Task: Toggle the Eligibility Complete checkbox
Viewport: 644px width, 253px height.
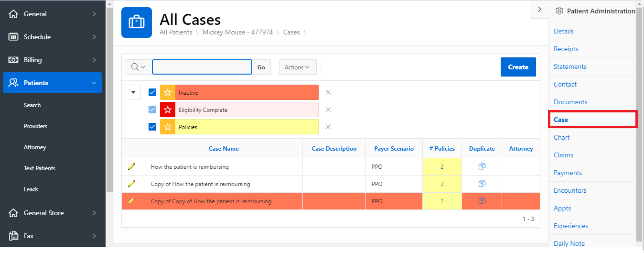Action: 152,110
